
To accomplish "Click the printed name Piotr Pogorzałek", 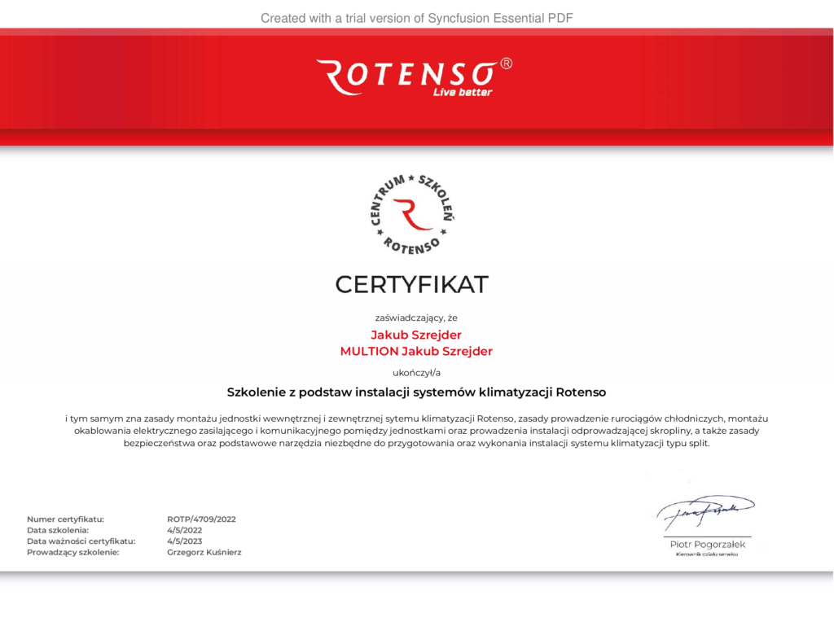I will tap(707, 545).
